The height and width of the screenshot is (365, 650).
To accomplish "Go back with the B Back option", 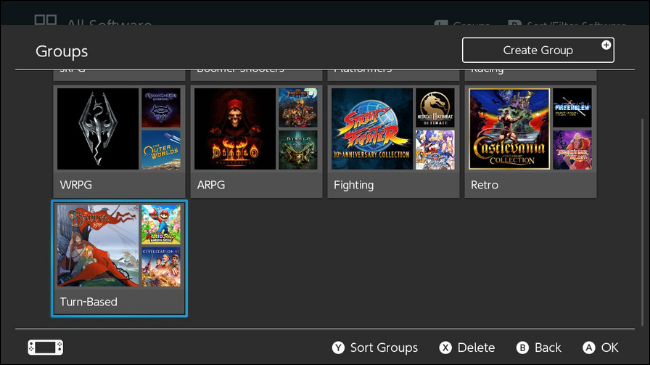I will tap(539, 348).
